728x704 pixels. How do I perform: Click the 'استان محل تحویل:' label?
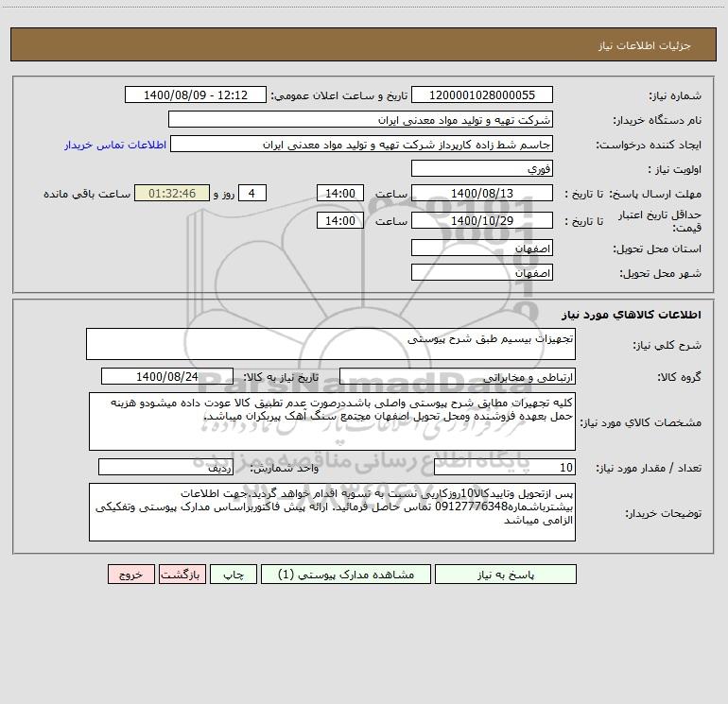point(657,249)
